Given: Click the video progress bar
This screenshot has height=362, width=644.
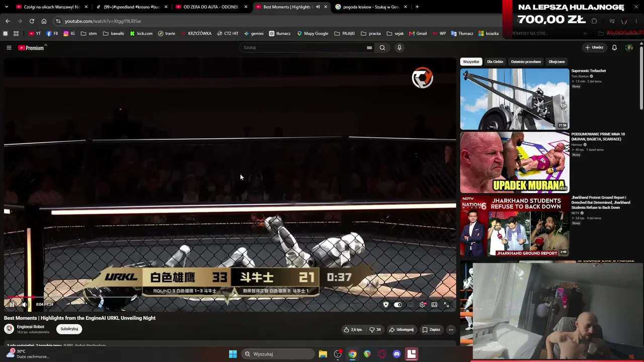Looking at the screenshot, I should click(230, 297).
